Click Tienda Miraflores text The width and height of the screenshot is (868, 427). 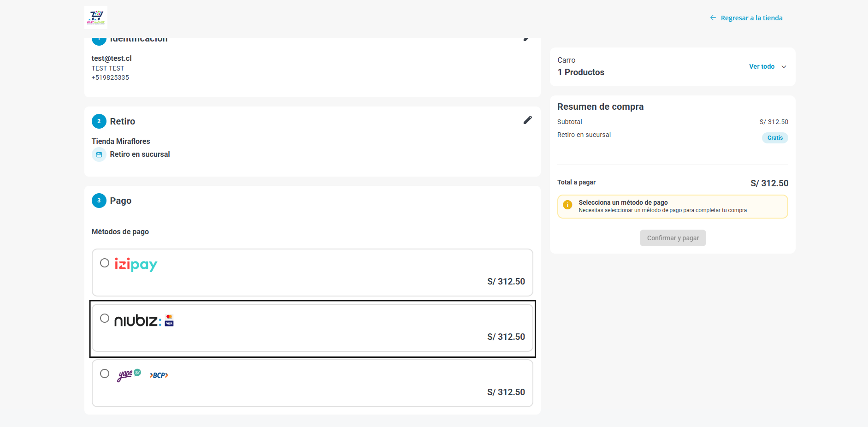tap(121, 141)
